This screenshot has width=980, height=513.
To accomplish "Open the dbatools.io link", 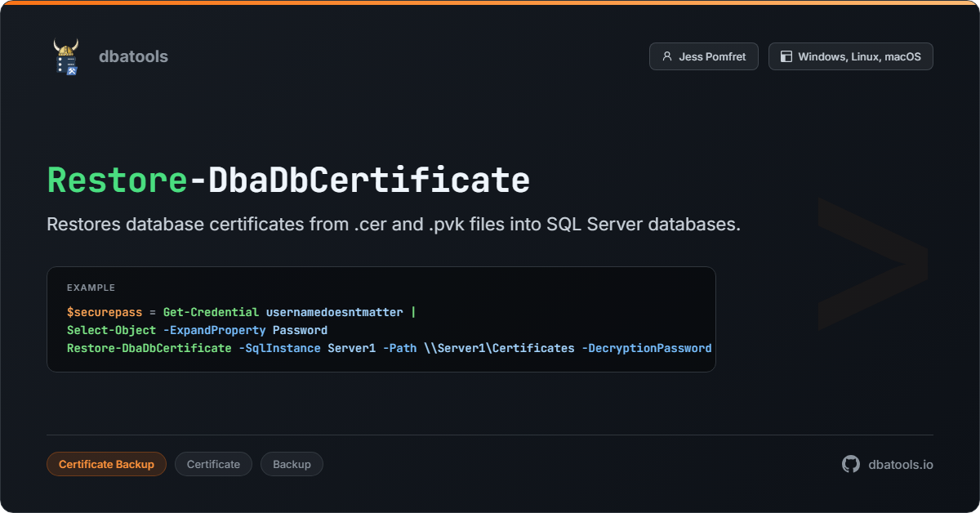I will point(900,464).
